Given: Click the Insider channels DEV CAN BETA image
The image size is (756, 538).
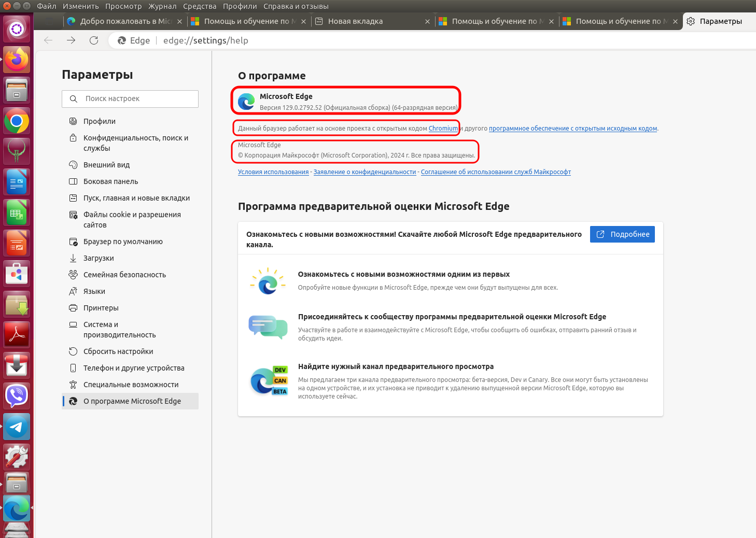Looking at the screenshot, I should [x=269, y=381].
